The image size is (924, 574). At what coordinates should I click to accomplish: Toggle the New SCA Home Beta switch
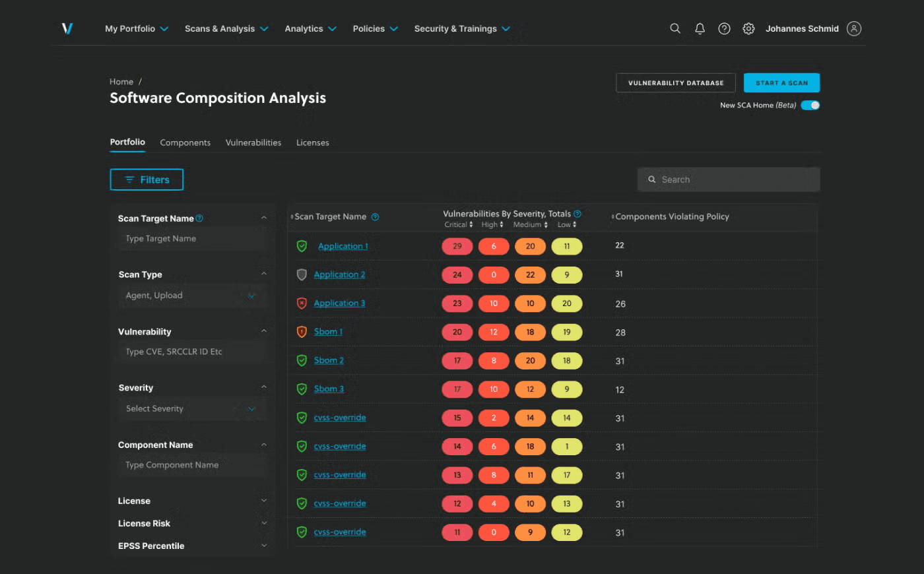(810, 105)
